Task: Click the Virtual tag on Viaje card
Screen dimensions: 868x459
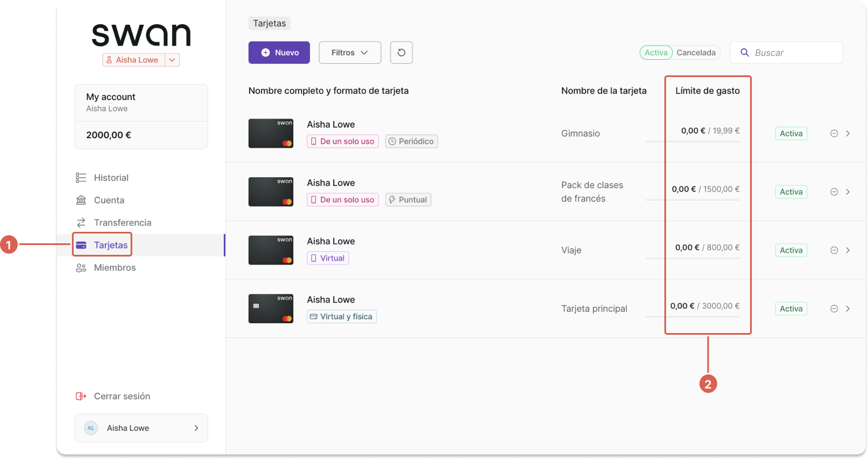Action: click(x=328, y=258)
